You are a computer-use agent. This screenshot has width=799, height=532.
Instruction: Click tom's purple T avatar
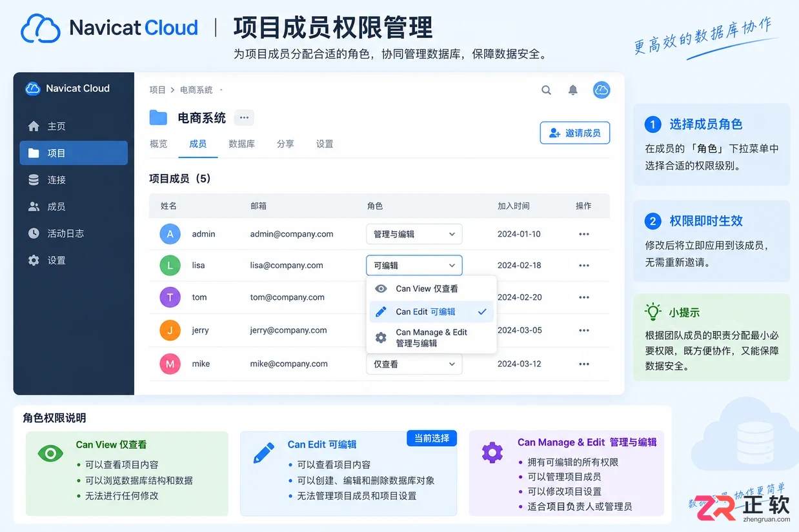click(x=170, y=297)
